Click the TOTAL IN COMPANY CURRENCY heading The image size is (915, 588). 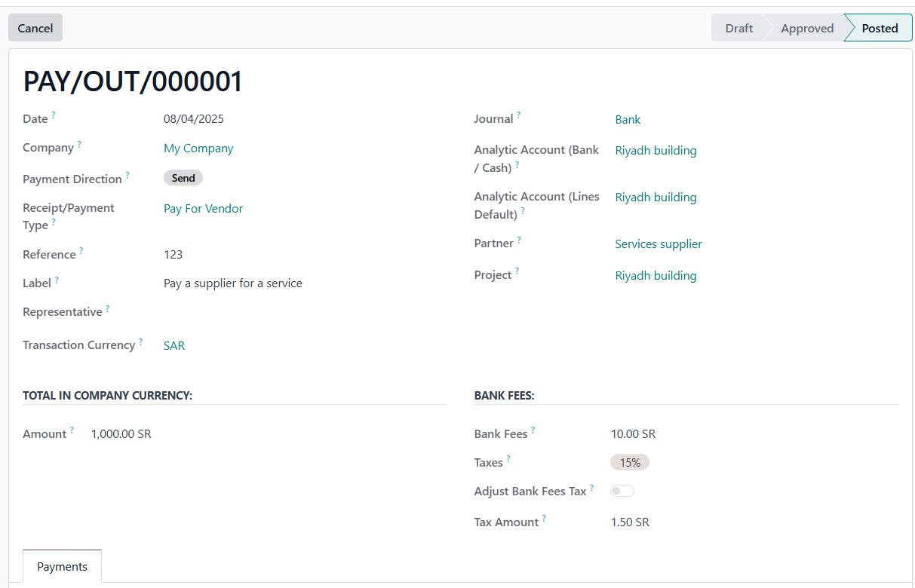pos(107,395)
